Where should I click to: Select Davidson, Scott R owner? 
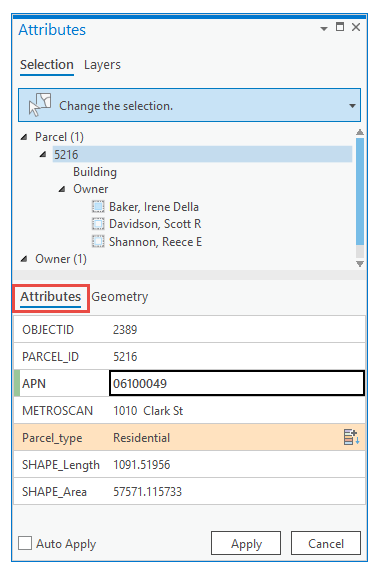click(x=155, y=224)
